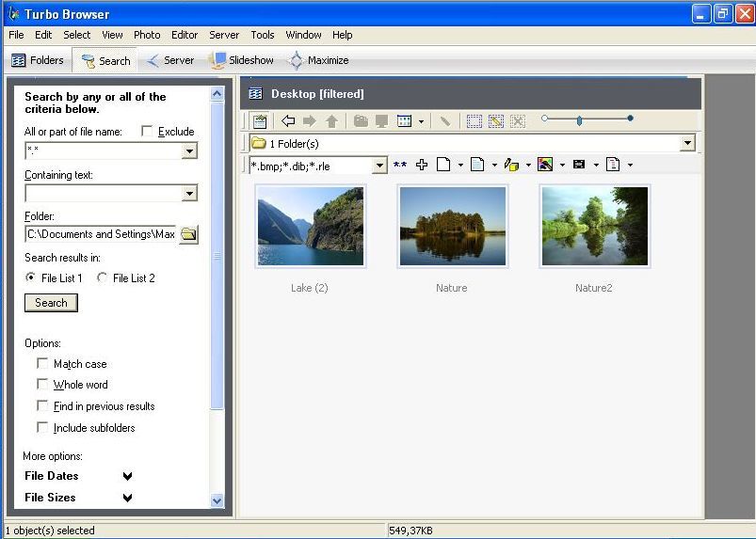The height and width of the screenshot is (539, 756).
Task: Click the Desktop [filtered] panel header icon
Action: tap(255, 93)
